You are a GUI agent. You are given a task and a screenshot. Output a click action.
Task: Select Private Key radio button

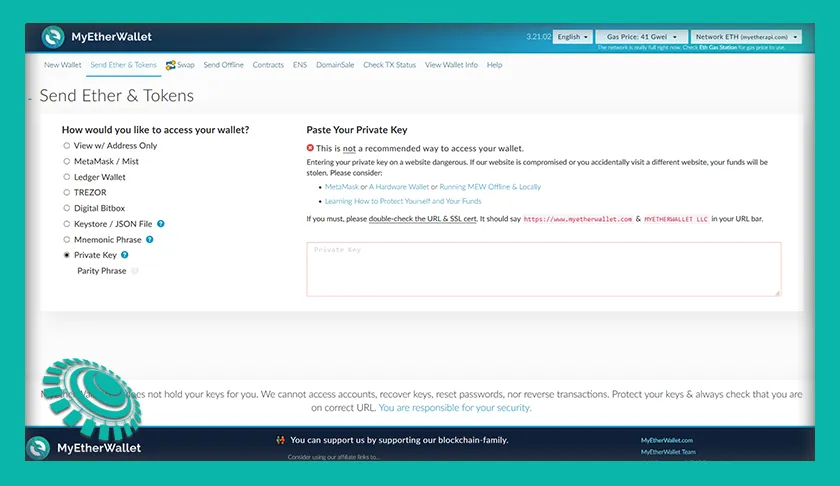click(66, 255)
